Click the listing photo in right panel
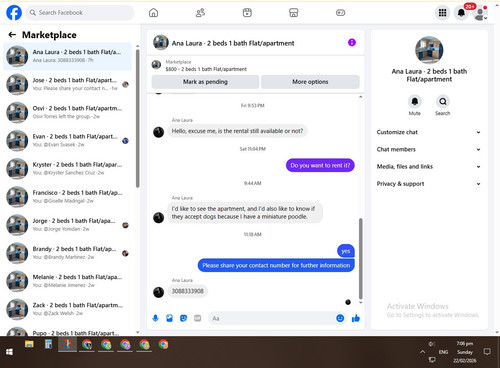The width and height of the screenshot is (500, 368). [x=429, y=50]
